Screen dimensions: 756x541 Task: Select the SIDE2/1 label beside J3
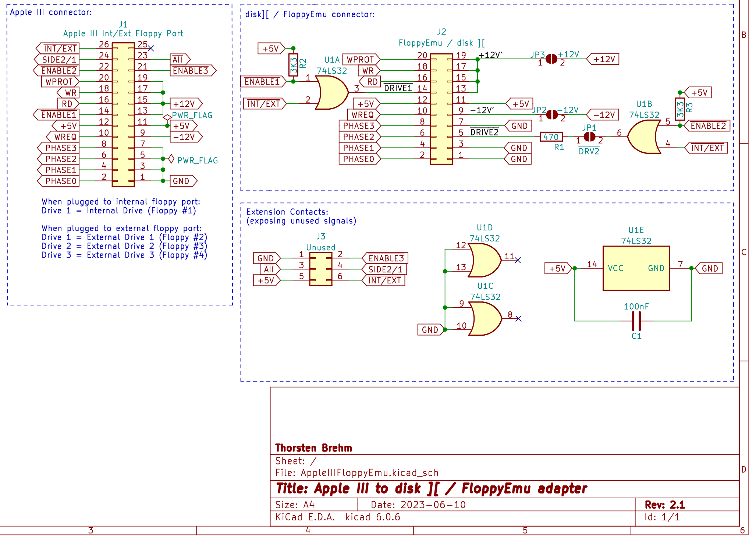(384, 269)
